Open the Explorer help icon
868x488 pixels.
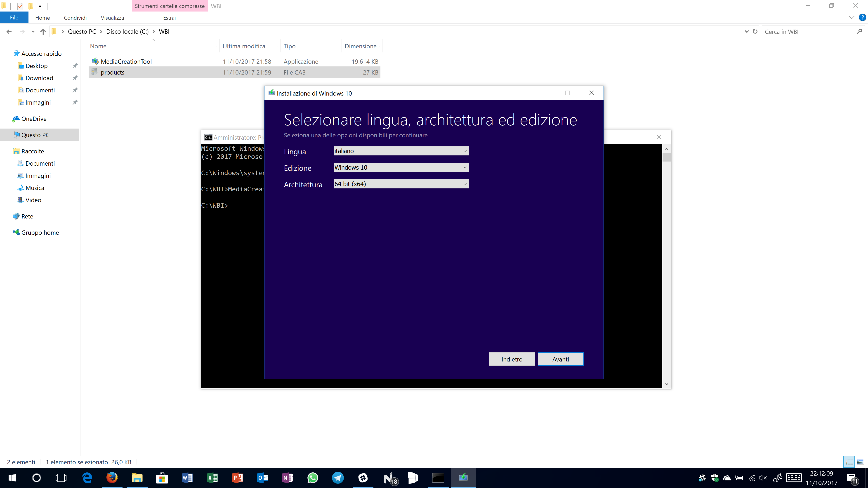click(862, 18)
